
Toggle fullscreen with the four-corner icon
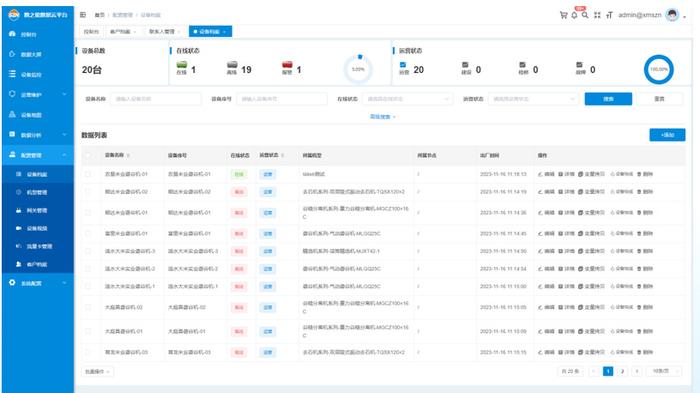click(597, 15)
